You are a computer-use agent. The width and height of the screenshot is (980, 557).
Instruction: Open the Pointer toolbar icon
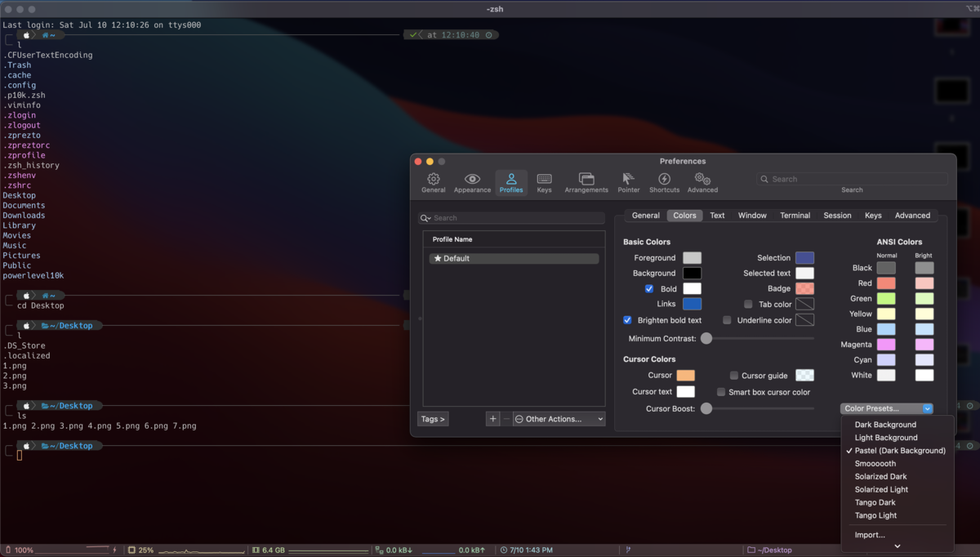click(x=629, y=183)
